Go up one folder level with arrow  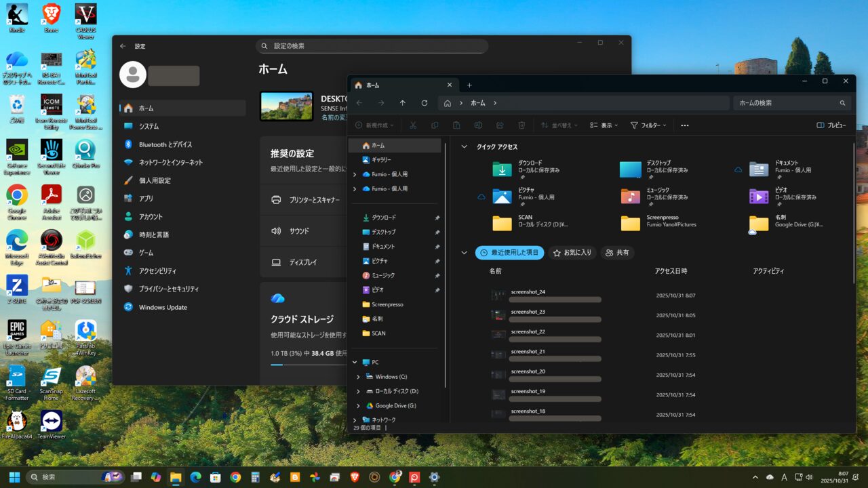click(x=403, y=103)
